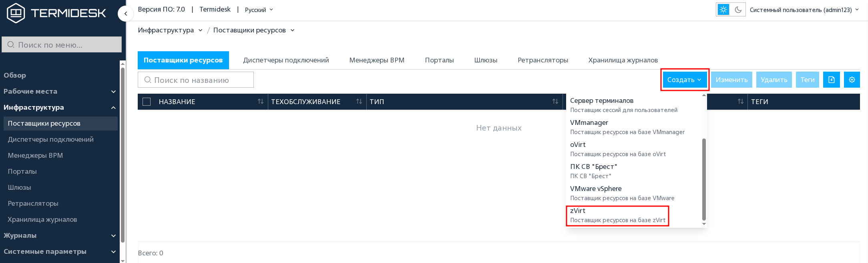The height and width of the screenshot is (263, 868).
Task: Select zVirt provider option
Action: pos(634,215)
